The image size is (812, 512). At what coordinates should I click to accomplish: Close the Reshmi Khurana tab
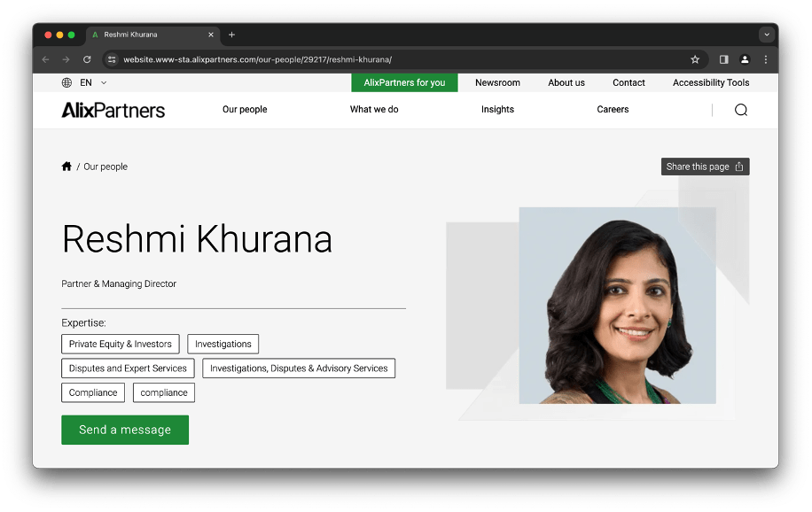(211, 35)
